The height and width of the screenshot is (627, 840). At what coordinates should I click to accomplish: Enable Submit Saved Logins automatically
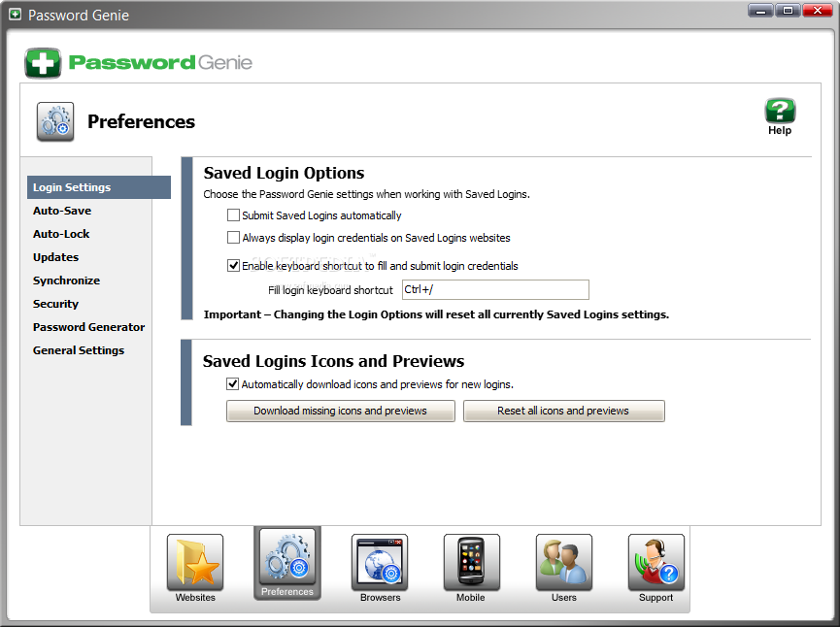(233, 215)
